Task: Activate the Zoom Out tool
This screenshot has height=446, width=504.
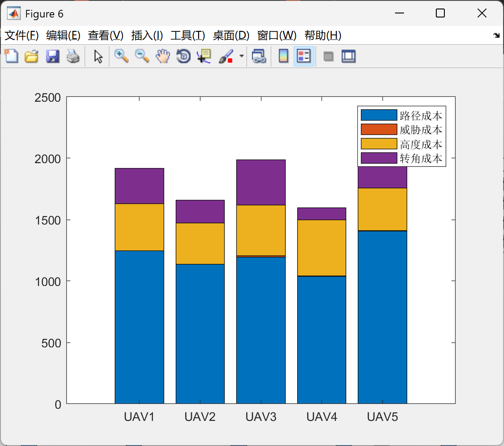Action: click(x=142, y=56)
